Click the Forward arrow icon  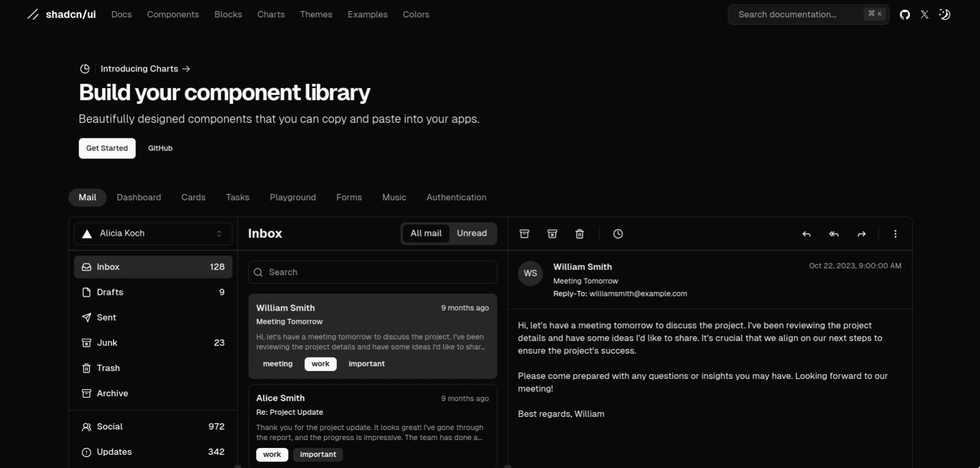coord(862,234)
